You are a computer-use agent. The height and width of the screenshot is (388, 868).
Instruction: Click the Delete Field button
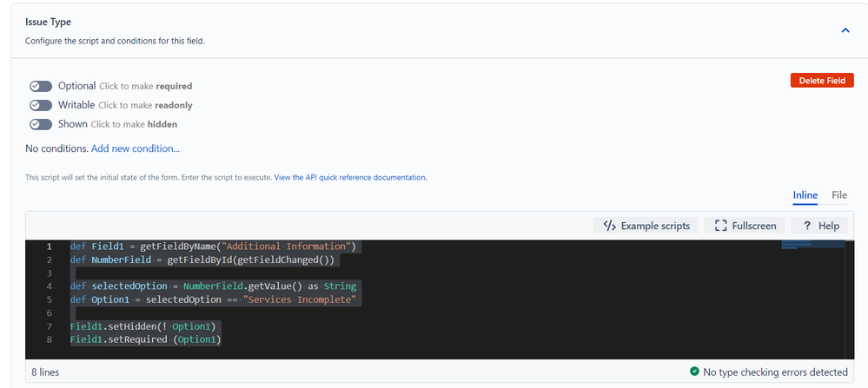(822, 81)
